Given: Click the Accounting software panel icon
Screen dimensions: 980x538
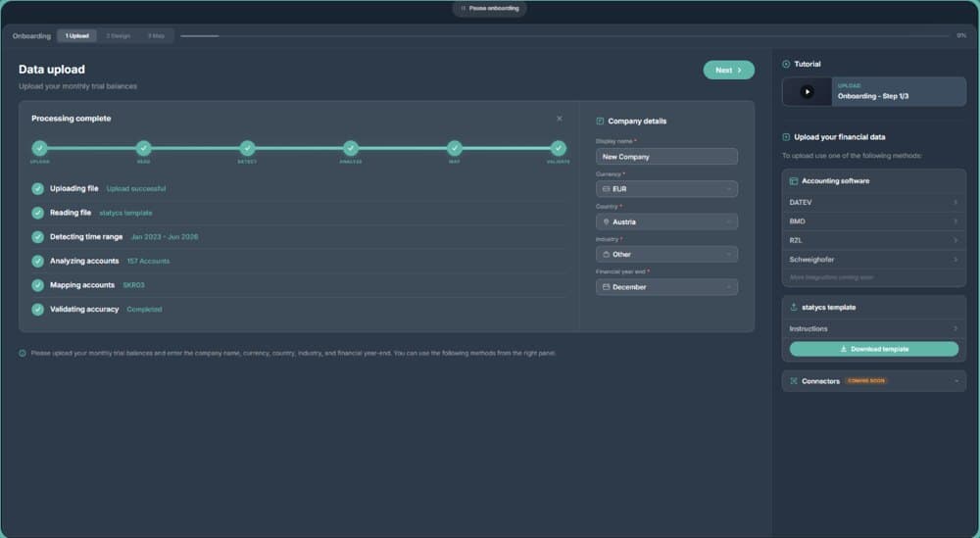Looking at the screenshot, I should point(794,181).
